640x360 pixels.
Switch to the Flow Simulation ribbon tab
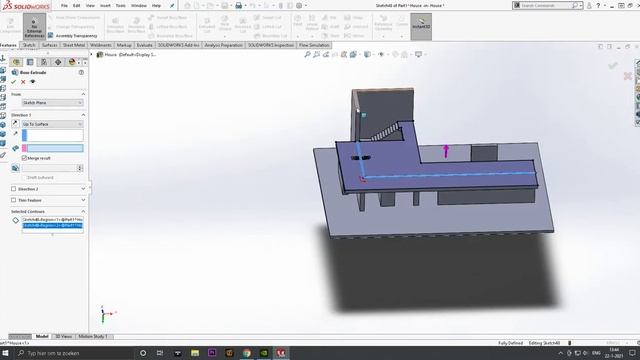(314, 45)
